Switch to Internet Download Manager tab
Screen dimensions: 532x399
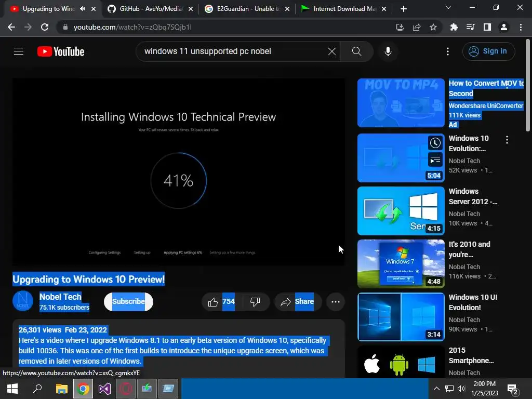344,9
